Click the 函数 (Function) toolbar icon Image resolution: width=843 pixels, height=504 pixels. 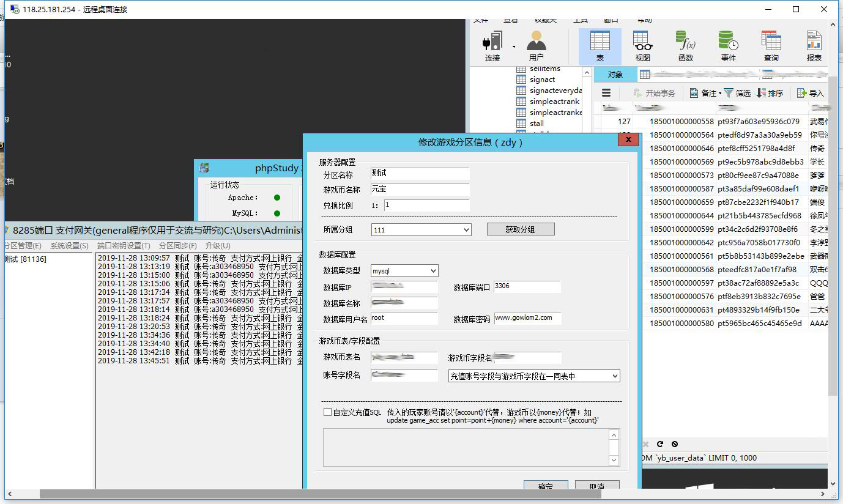[685, 46]
